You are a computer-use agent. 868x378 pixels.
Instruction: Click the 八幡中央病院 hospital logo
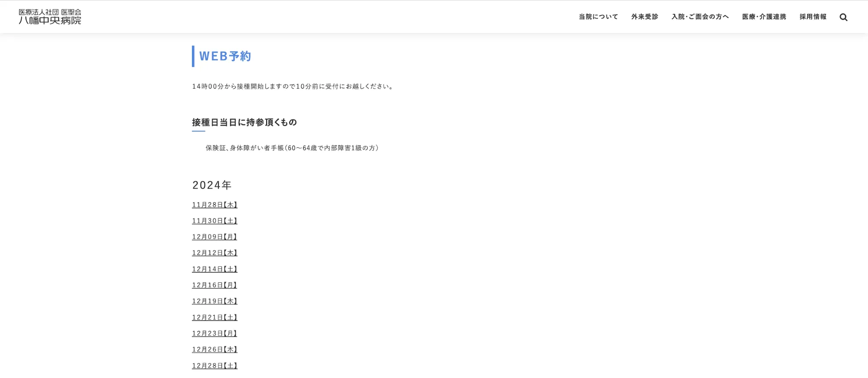50,17
